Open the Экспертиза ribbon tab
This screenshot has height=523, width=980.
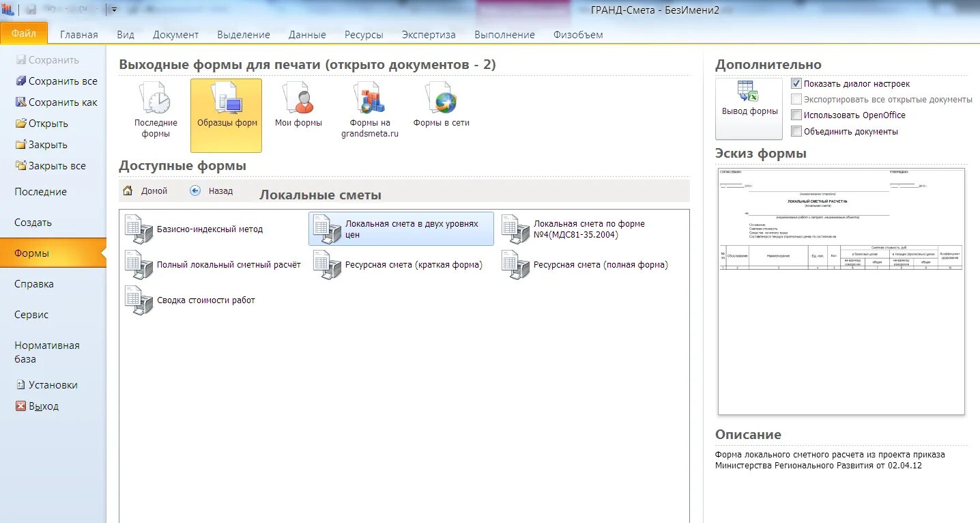coord(429,34)
